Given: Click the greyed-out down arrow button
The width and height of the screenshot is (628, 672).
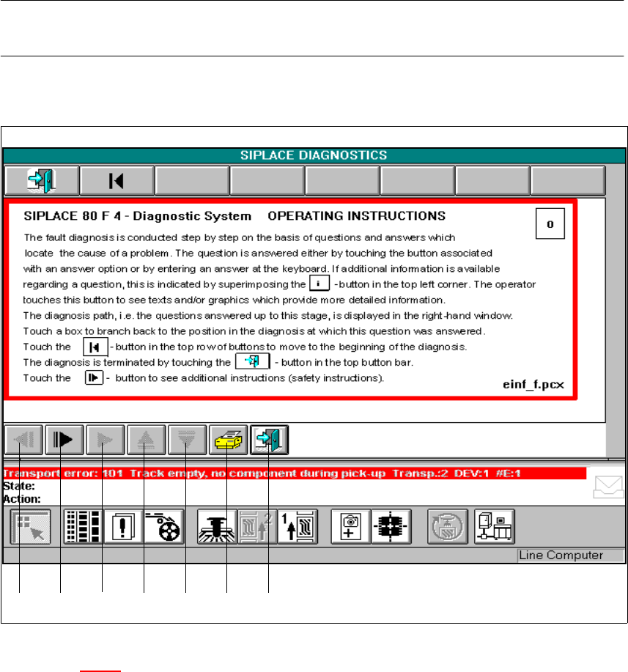Looking at the screenshot, I should (188, 440).
